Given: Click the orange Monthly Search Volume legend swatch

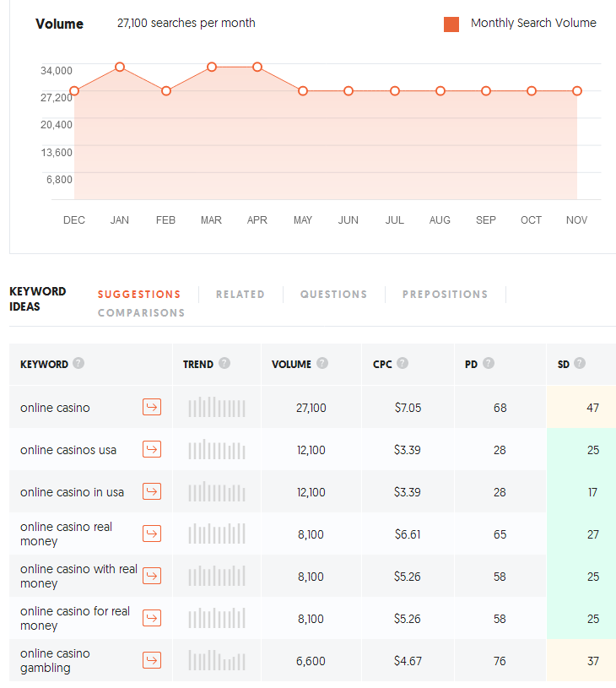Looking at the screenshot, I should click(x=451, y=24).
